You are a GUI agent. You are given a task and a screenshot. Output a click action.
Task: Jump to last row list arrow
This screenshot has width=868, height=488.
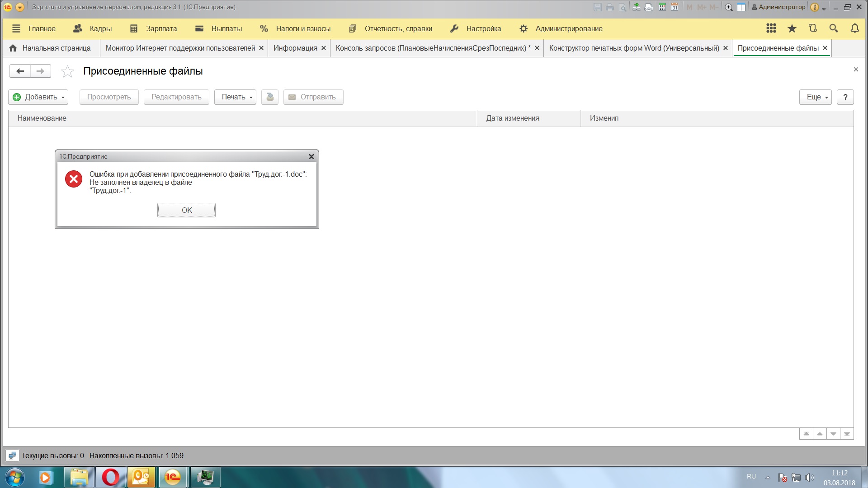(x=847, y=434)
